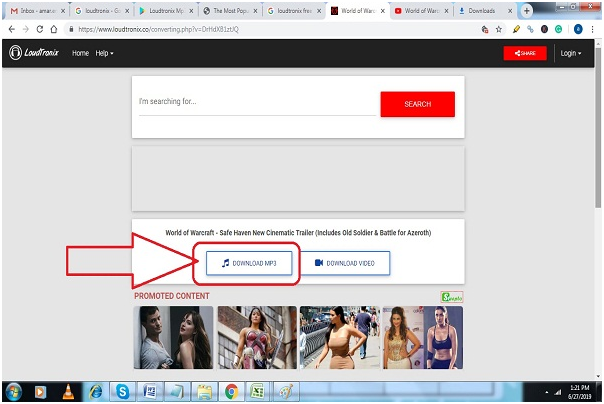The image size is (604, 404).
Task: Click the Revcontent ad badge icon
Action: (452, 297)
